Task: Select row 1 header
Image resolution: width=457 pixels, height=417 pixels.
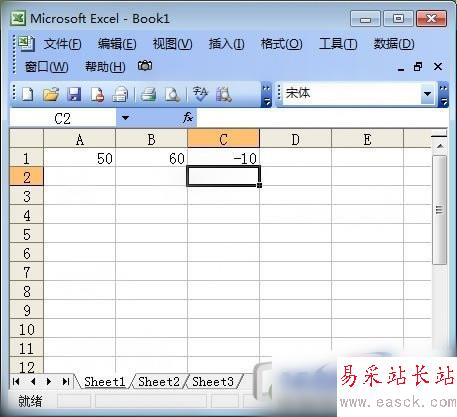Action: [27, 158]
